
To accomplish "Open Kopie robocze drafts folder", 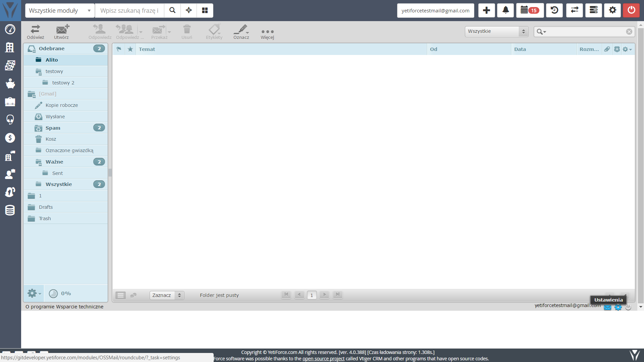I will click(x=66, y=105).
